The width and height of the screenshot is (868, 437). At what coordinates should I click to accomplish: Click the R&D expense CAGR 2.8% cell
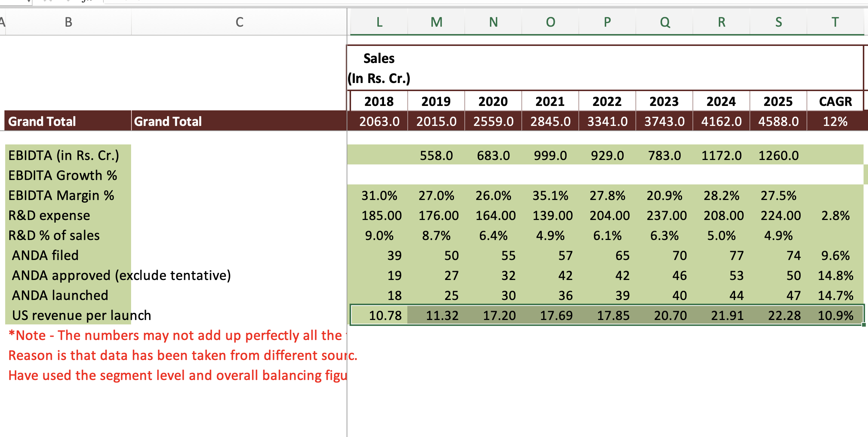click(835, 216)
